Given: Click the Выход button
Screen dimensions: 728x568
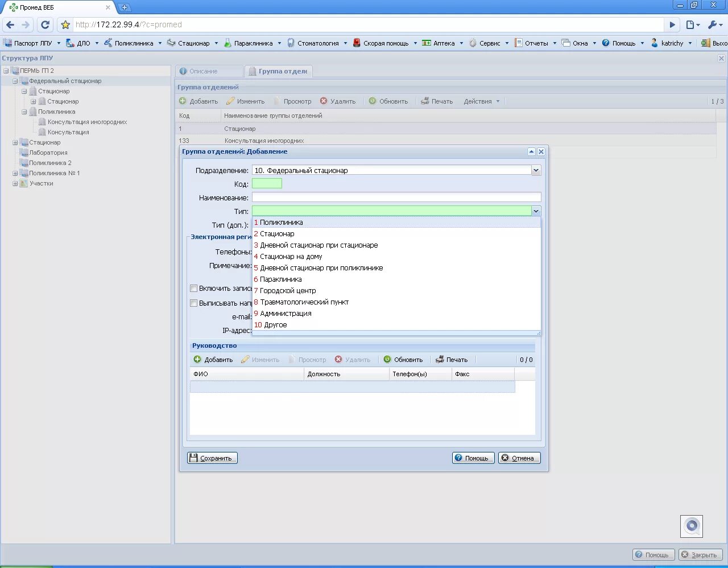Looking at the screenshot, I should click(714, 43).
